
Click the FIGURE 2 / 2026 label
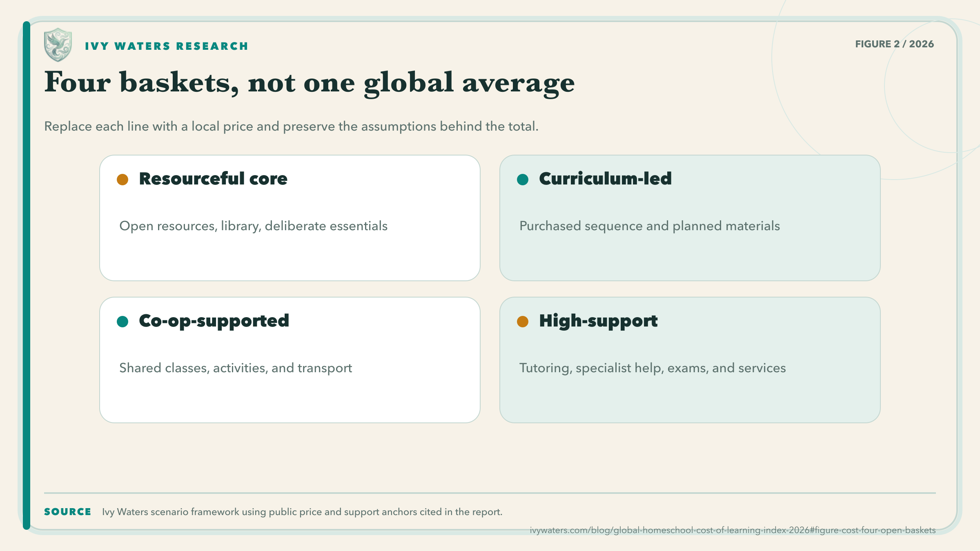coord(894,44)
